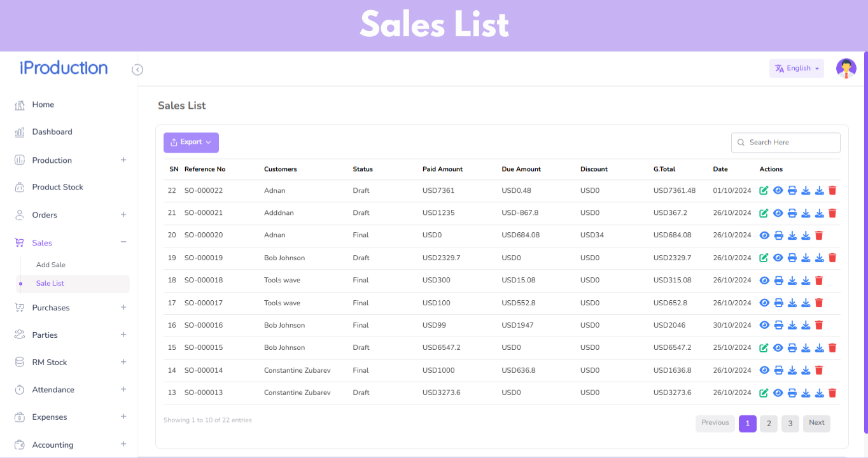
Task: Expand the Production menu section
Action: point(123,160)
